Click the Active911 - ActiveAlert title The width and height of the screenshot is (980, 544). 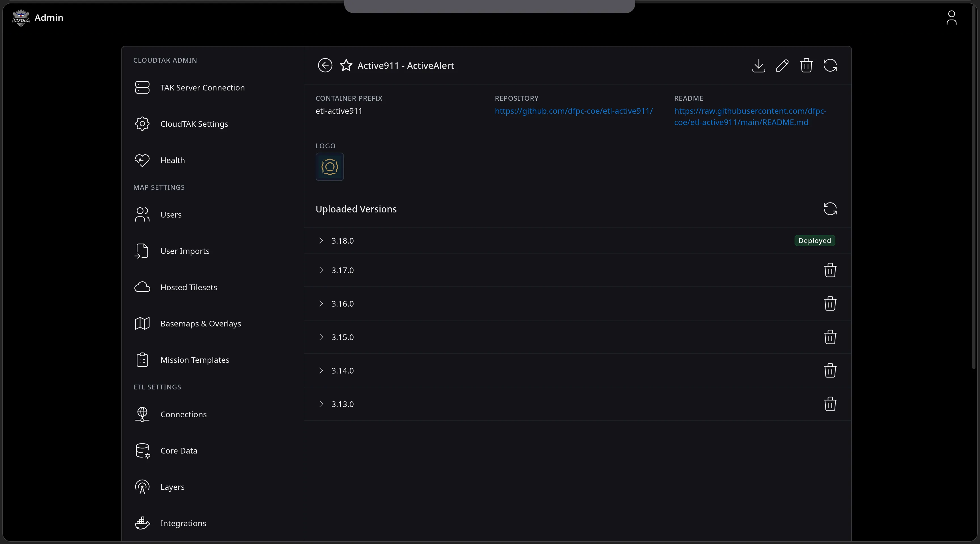(405, 66)
